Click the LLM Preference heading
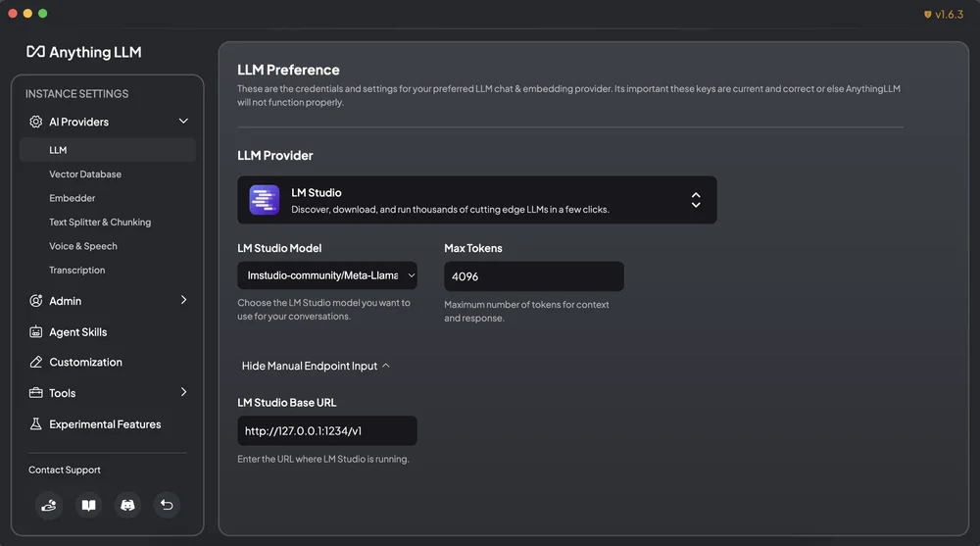Image resolution: width=980 pixels, height=546 pixels. click(x=288, y=70)
